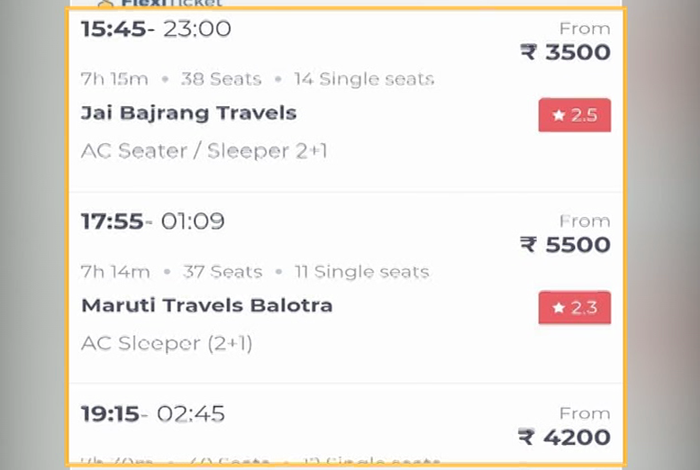700x470 pixels.
Task: Click the 7h 15m duration text
Action: pos(114,79)
